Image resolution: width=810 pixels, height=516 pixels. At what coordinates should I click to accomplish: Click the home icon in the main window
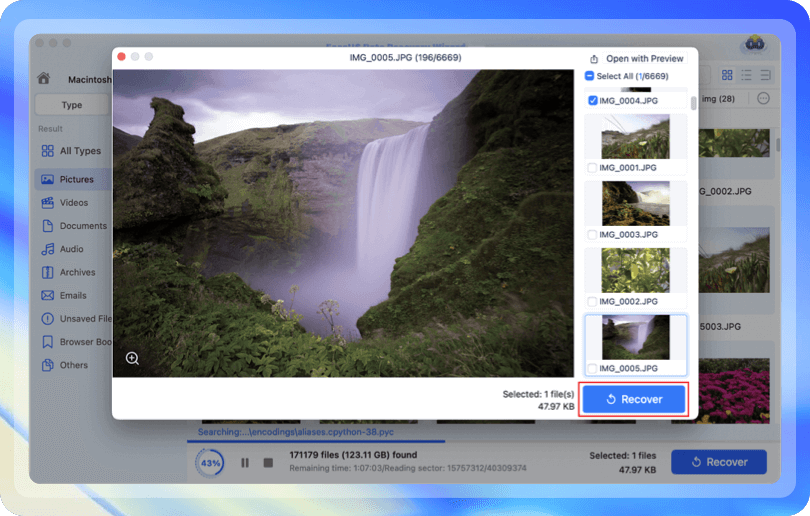[x=44, y=79]
